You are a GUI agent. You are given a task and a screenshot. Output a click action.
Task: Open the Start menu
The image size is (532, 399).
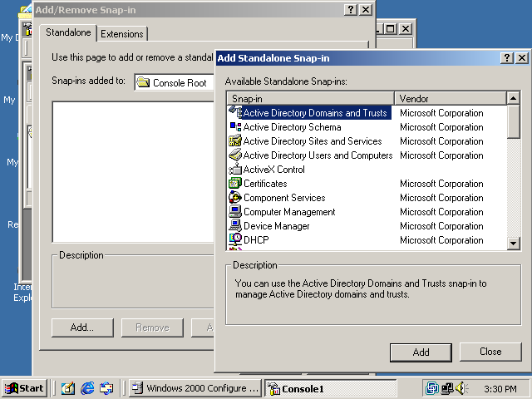tap(24, 388)
